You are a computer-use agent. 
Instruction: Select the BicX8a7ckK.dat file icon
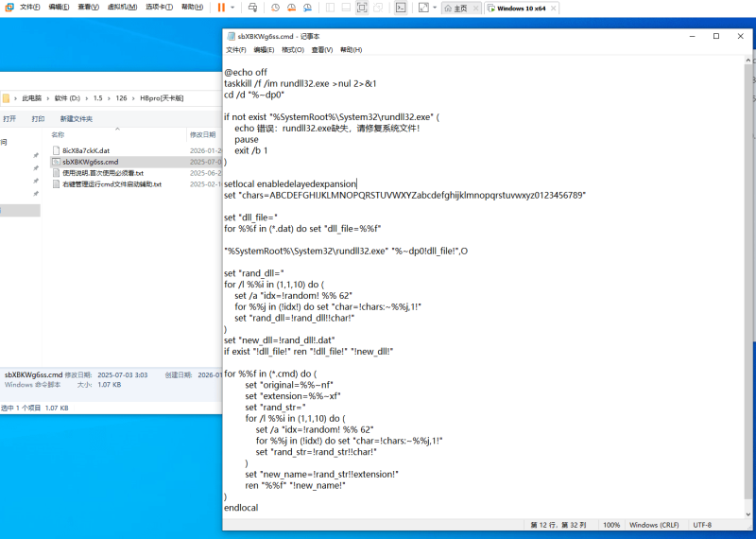click(56, 150)
